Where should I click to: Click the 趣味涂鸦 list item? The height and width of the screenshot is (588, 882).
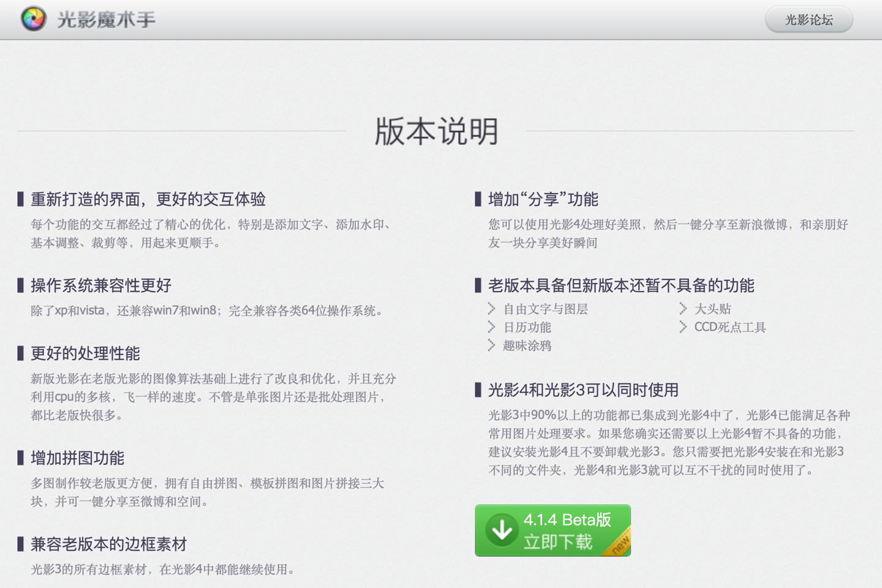(527, 346)
